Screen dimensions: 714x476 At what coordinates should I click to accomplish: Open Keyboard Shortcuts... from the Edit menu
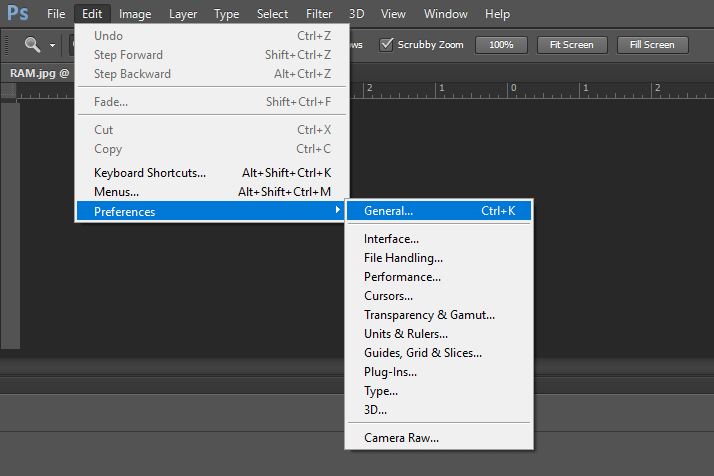pos(212,173)
